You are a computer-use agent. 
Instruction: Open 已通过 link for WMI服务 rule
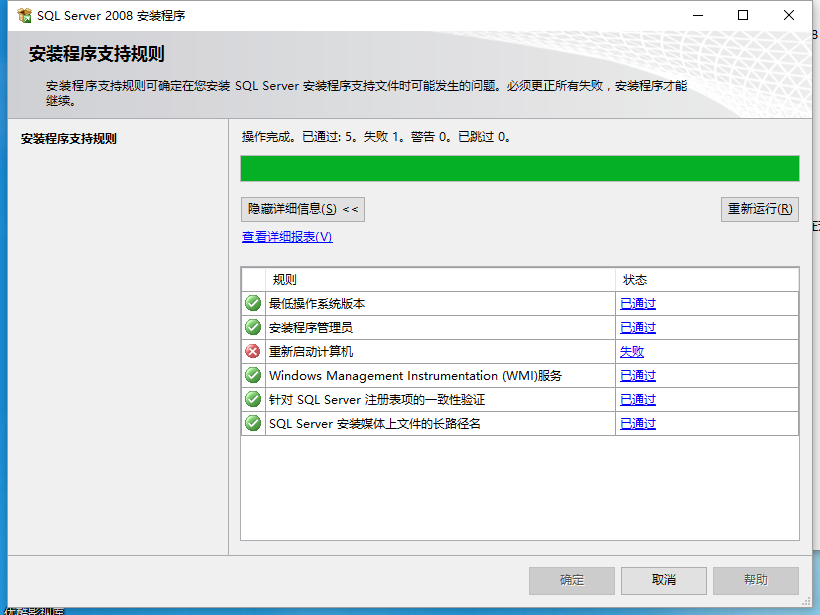click(638, 375)
